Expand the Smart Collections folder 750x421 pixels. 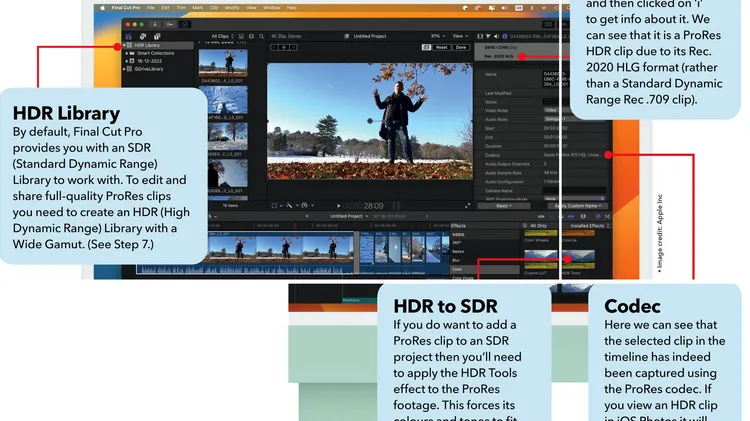(127, 53)
